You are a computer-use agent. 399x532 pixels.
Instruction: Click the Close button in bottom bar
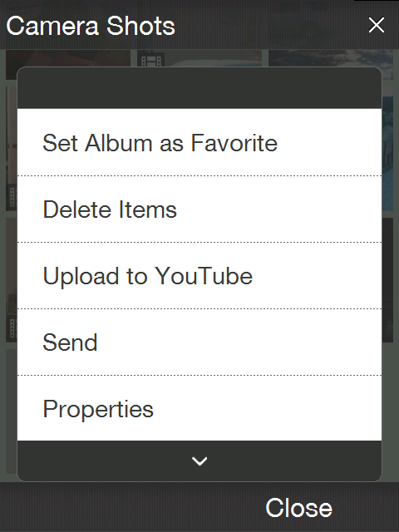(x=298, y=508)
